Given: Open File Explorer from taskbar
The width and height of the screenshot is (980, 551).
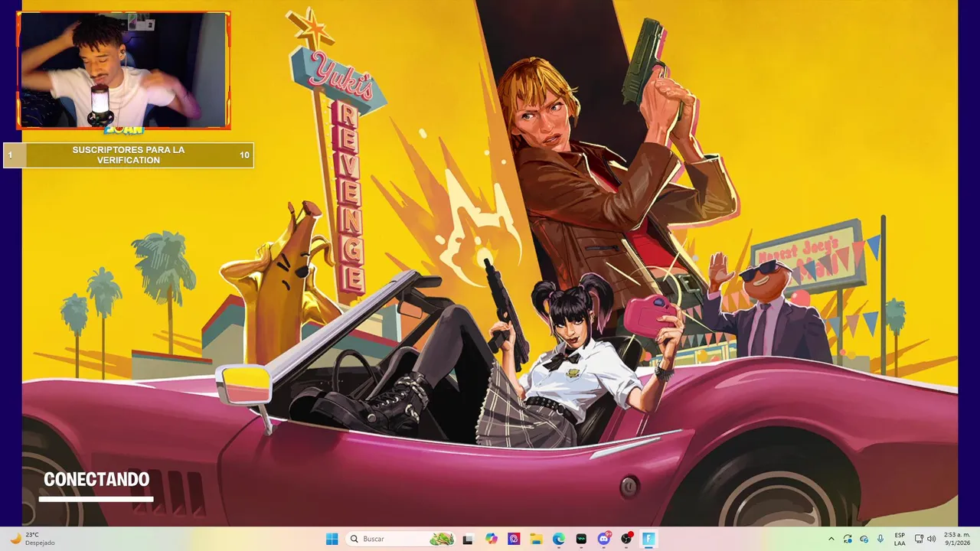Looking at the screenshot, I should pyautogui.click(x=537, y=539).
